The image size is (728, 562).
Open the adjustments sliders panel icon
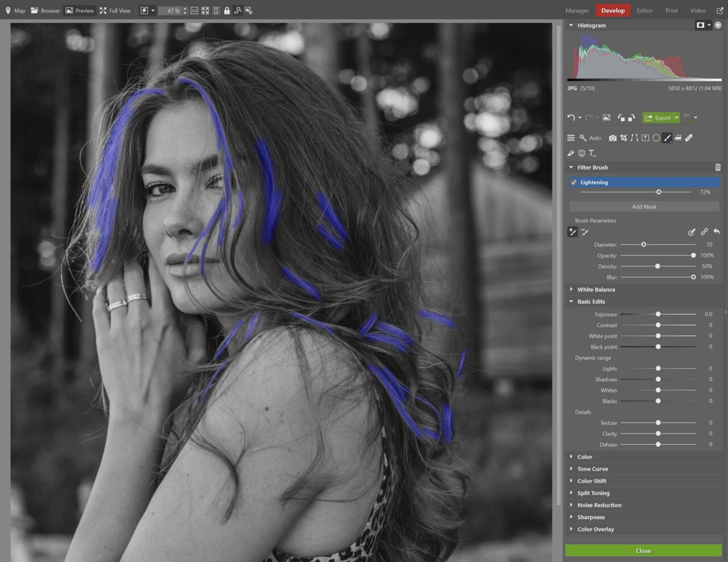coord(571,138)
